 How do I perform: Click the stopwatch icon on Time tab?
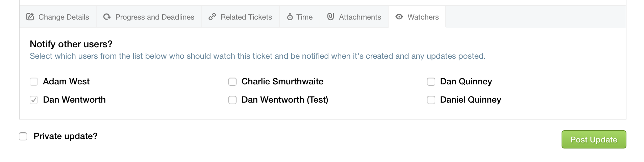point(290,17)
